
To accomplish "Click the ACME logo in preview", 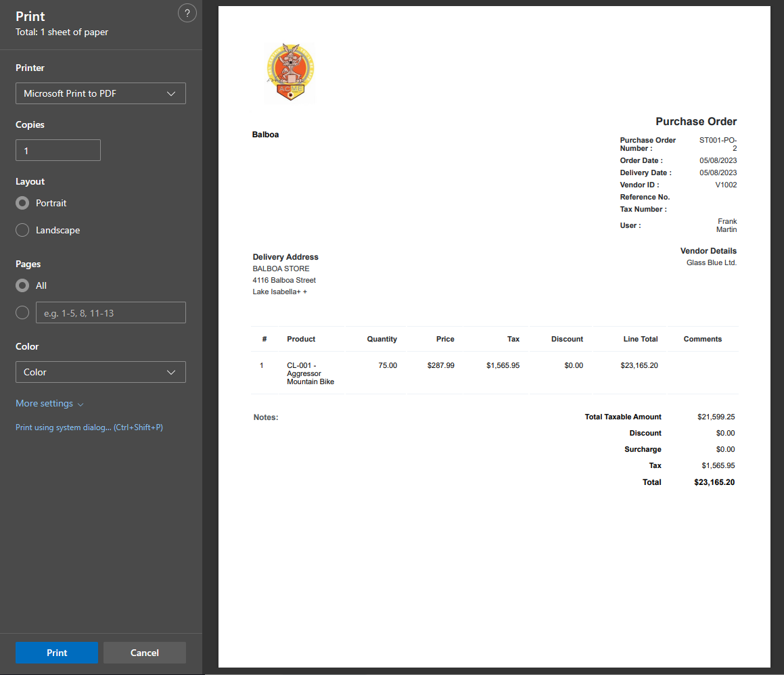I will [290, 72].
